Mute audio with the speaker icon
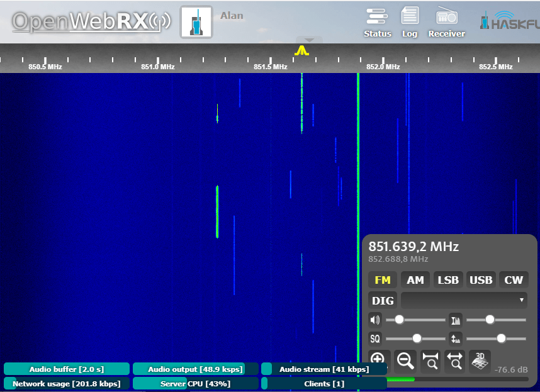This screenshot has height=392, width=540. click(x=375, y=320)
